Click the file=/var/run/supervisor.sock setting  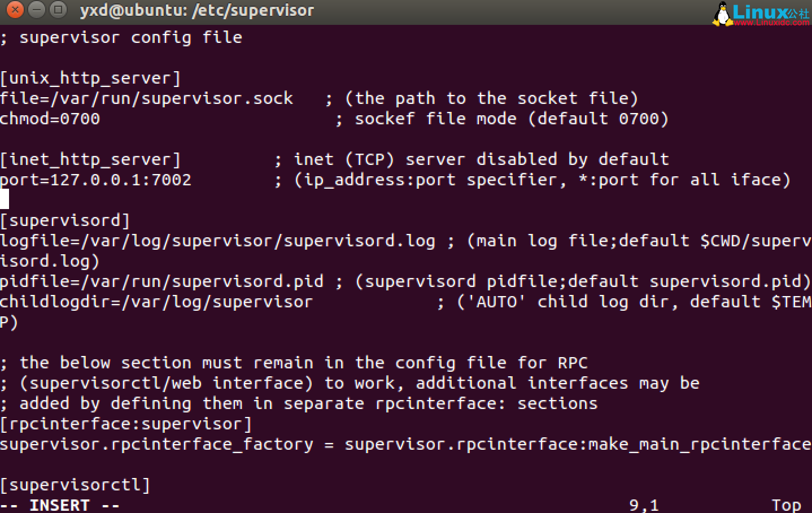tap(147, 98)
